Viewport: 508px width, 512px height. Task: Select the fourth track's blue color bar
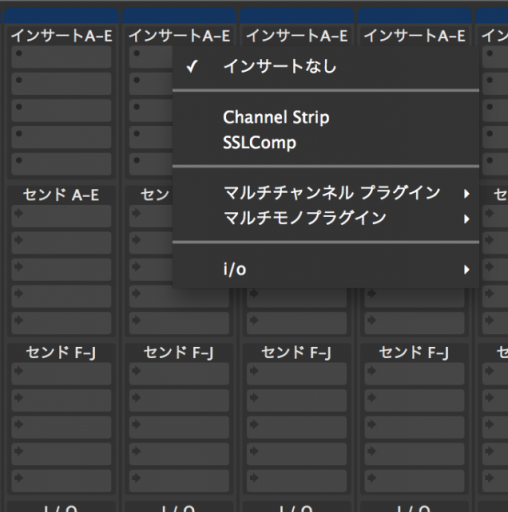[414, 16]
